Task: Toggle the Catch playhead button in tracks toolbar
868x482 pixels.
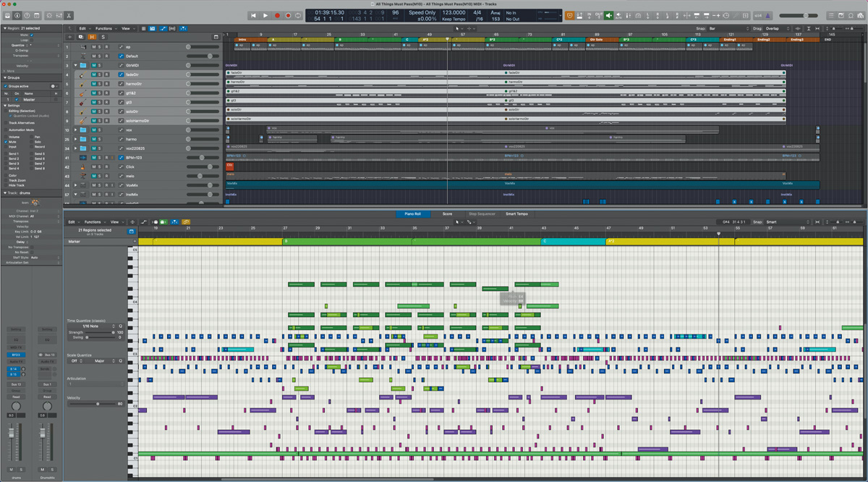Action: click(183, 28)
